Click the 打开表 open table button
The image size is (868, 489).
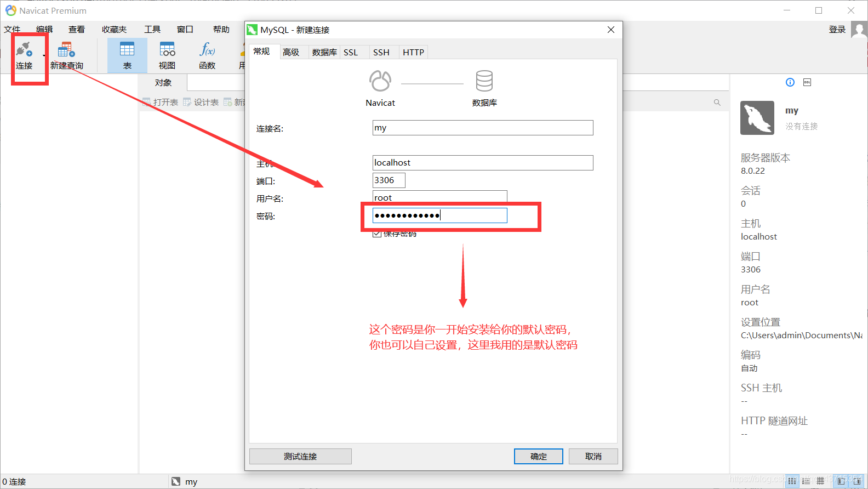[x=161, y=102]
